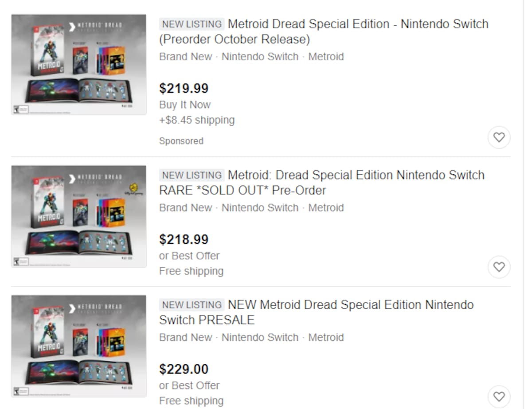The height and width of the screenshot is (409, 532).
Task: Open Metroid Dread Preorder October Release listing
Action: point(324,31)
